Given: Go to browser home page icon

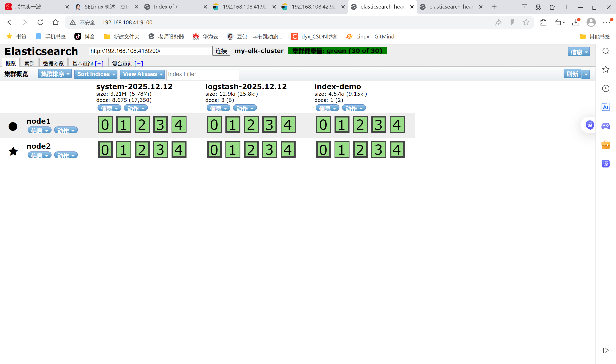Looking at the screenshot, I should pos(55,22).
